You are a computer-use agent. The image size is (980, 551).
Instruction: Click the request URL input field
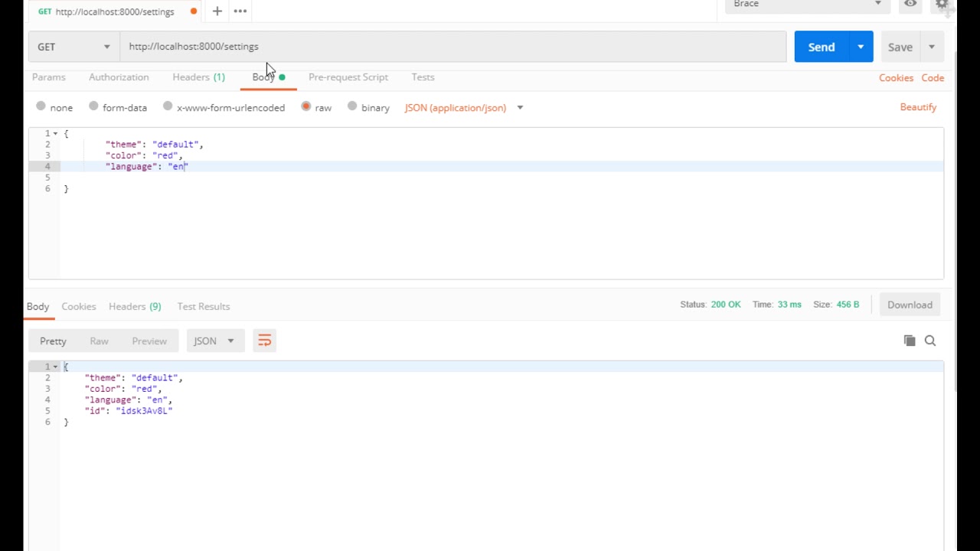pyautogui.click(x=453, y=47)
